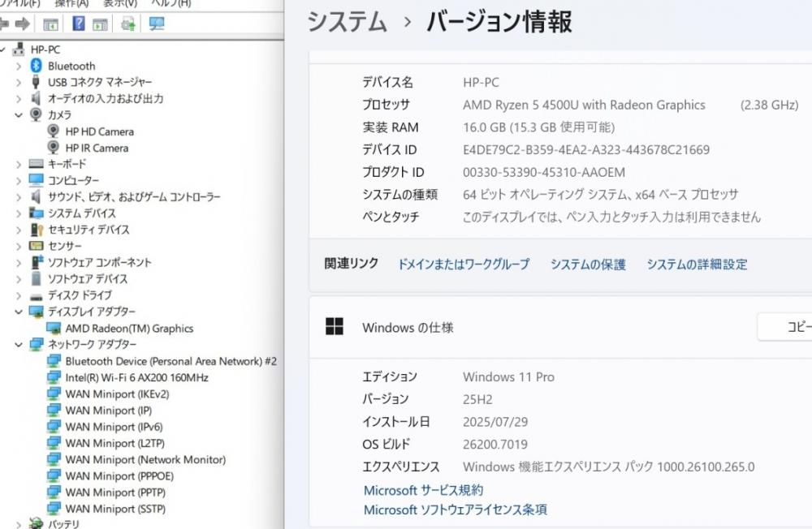This screenshot has height=529, width=812.
Task: Open Microsoft サービス規約 link
Action: click(423, 490)
